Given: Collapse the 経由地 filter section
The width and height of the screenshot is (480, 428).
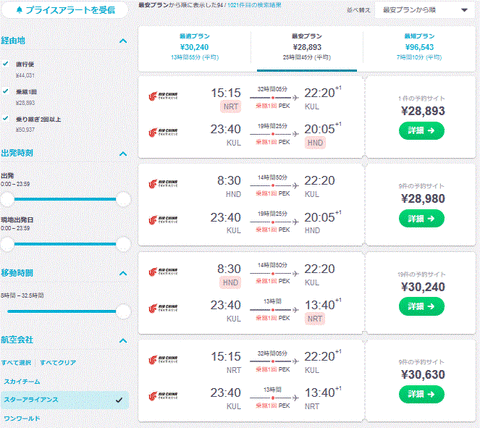Looking at the screenshot, I should (x=123, y=41).
